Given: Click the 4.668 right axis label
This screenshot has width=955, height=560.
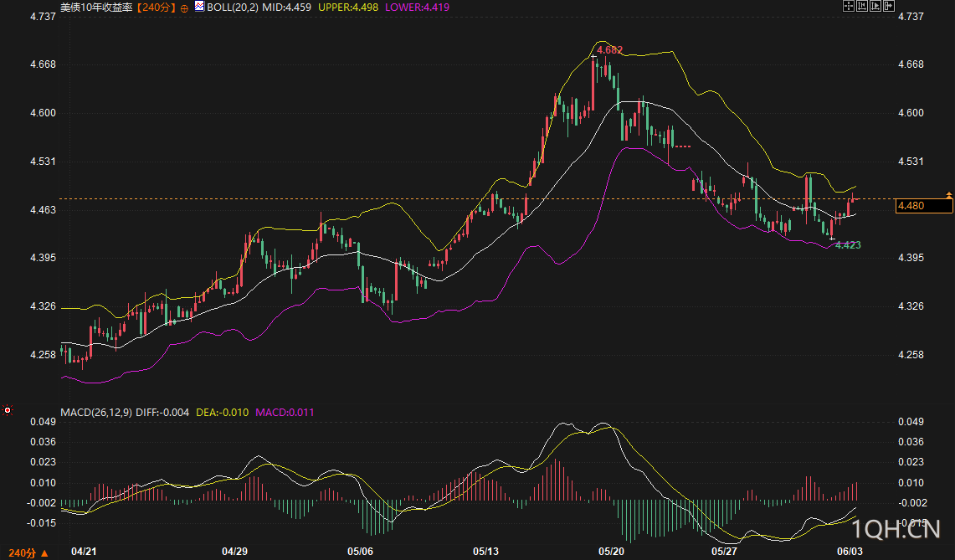Looking at the screenshot, I should click(x=911, y=64).
